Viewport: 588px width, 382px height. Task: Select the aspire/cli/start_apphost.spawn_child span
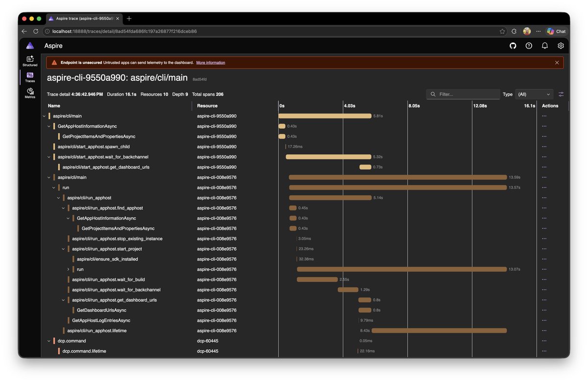coord(94,147)
